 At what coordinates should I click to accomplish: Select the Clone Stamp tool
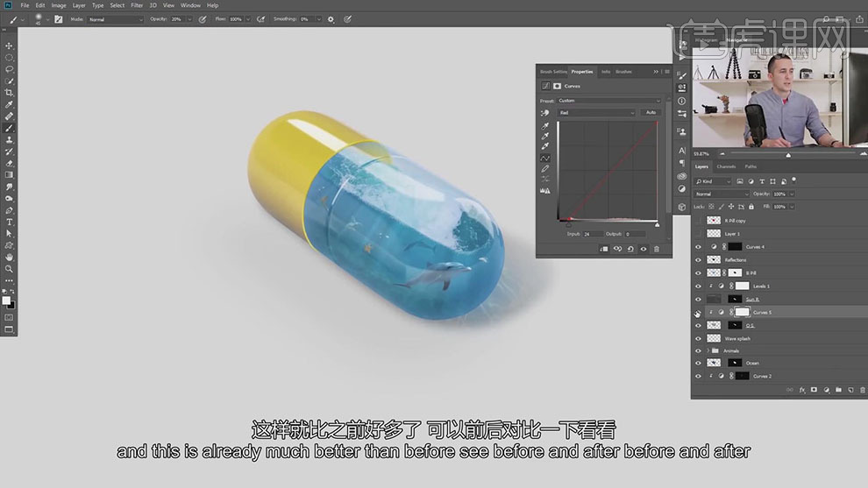[x=9, y=140]
